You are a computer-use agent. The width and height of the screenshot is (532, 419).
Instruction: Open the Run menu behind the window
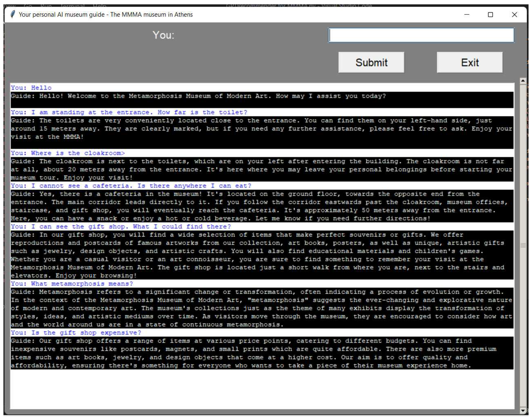tap(47, 5)
